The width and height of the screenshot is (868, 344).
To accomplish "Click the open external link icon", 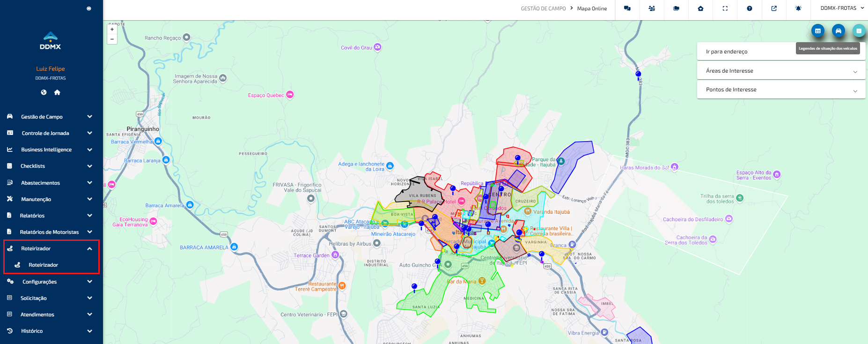I will coord(774,8).
